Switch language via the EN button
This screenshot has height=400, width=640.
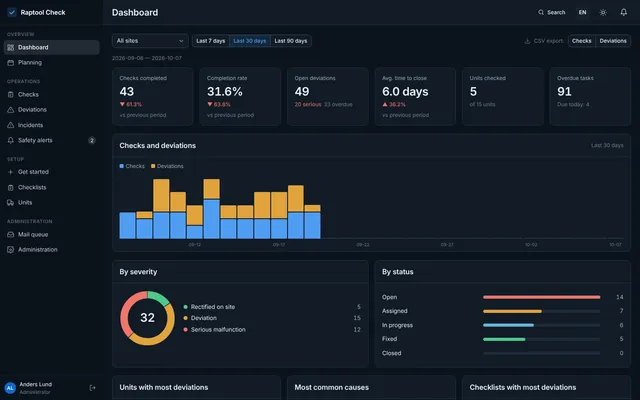coord(582,12)
